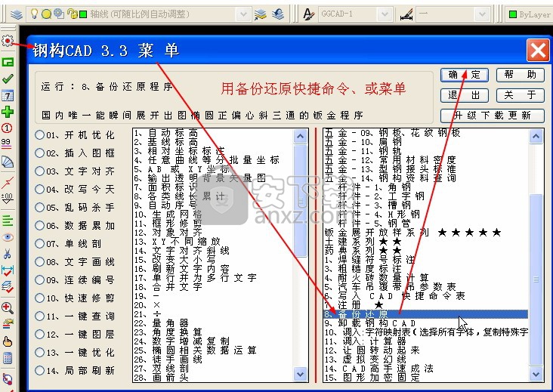The image size is (553, 392).
Task: Select radio option 01、开机优化
Action: (x=39, y=135)
